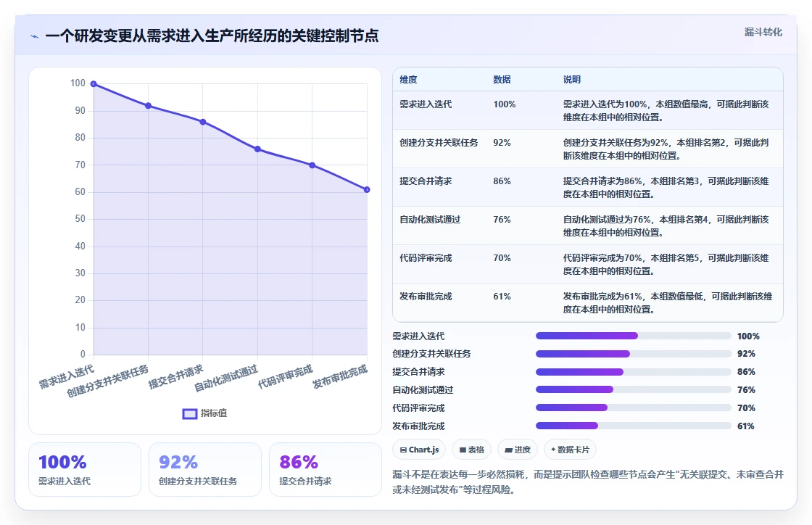Open the 100% 需求进入迭代 stat card

tap(85, 470)
